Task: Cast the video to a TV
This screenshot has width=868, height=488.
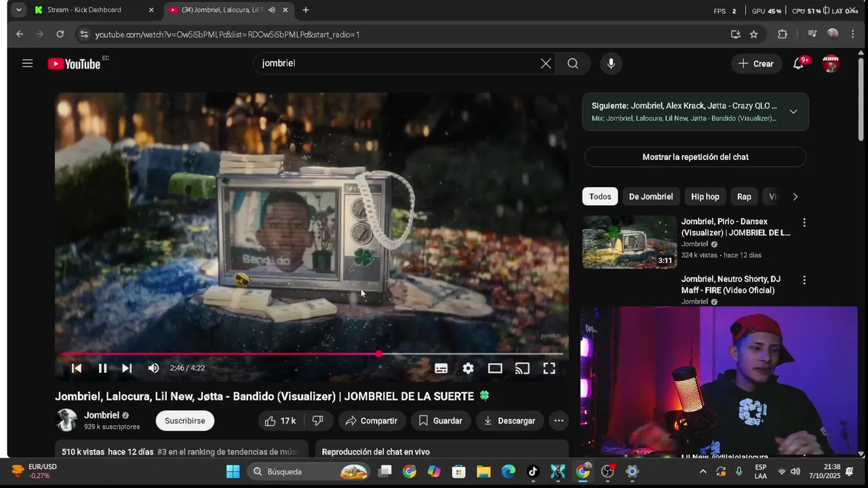Action: point(522,368)
